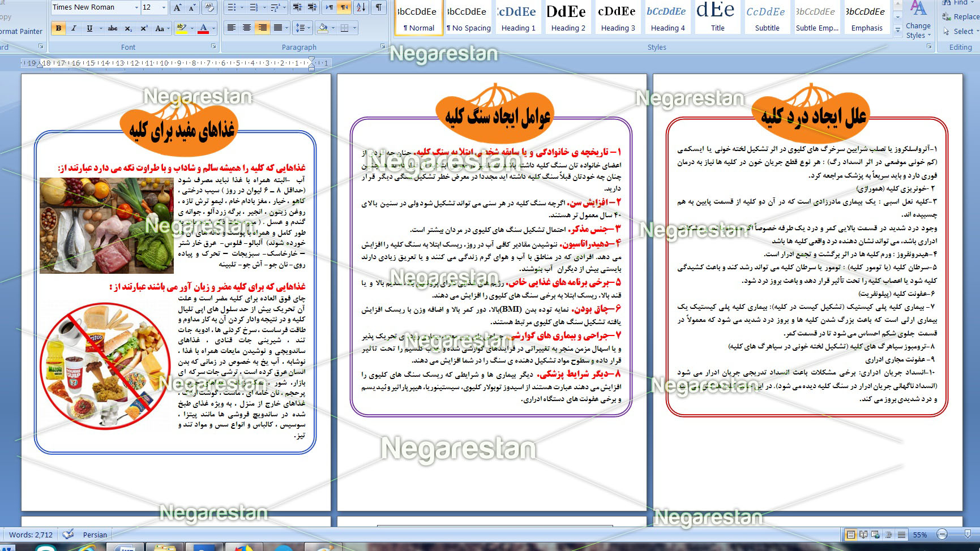Open the Font color dropdown arrow
Image resolution: width=980 pixels, height=551 pixels.
pyautogui.click(x=213, y=28)
